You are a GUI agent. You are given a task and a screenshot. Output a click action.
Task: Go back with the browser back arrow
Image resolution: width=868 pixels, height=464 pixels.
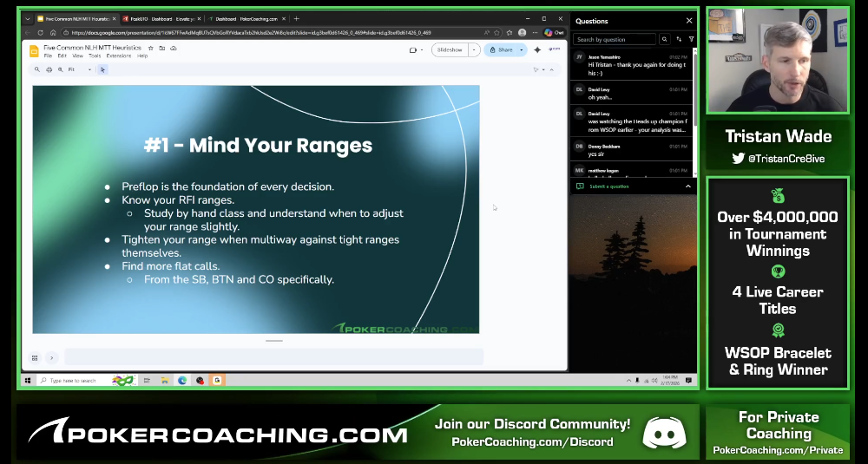28,33
